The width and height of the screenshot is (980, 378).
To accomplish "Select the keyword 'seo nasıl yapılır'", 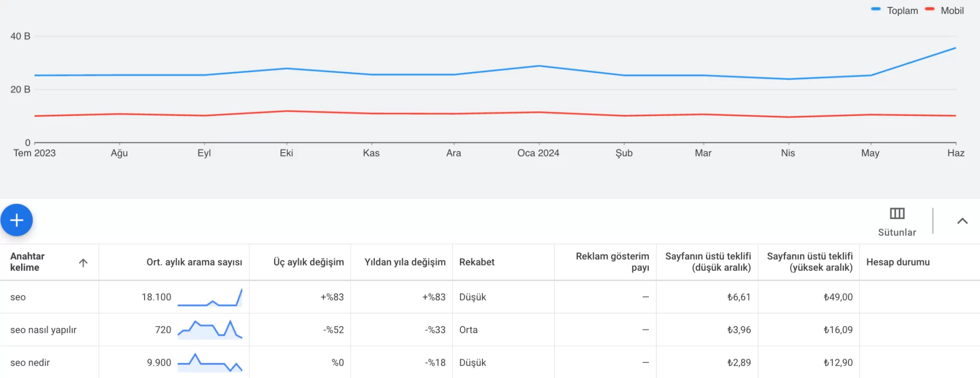I will pyautogui.click(x=43, y=330).
